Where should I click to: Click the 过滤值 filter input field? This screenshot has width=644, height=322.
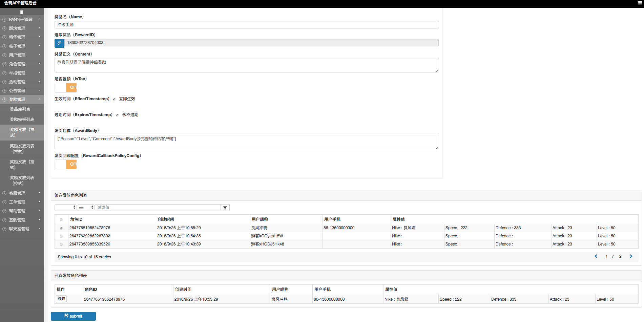pyautogui.click(x=158, y=208)
